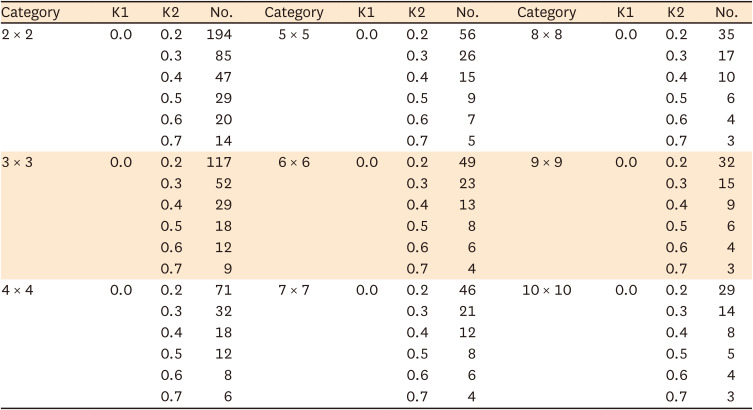Click the cell with value 46
This screenshot has height=410, width=753.
[x=467, y=289]
